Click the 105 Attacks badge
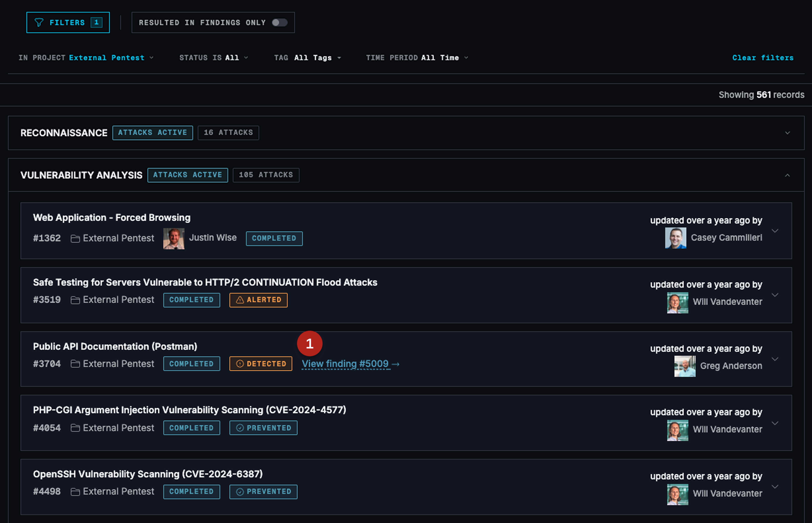 click(x=266, y=175)
